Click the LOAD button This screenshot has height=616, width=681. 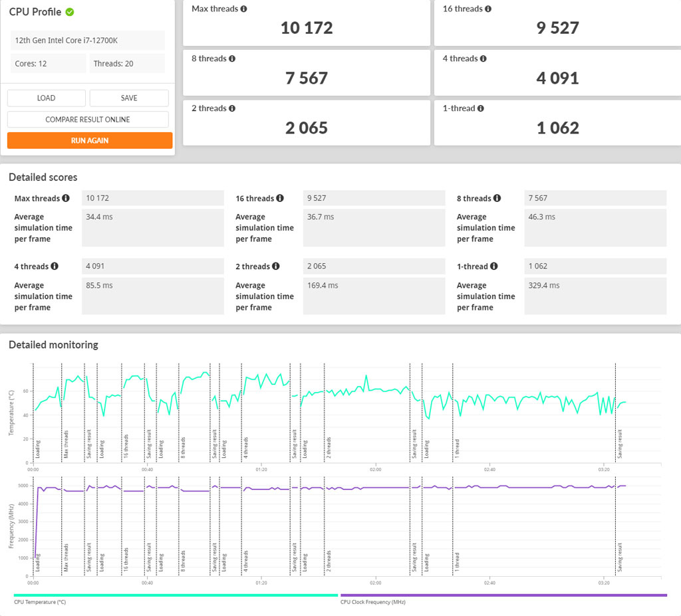(46, 98)
